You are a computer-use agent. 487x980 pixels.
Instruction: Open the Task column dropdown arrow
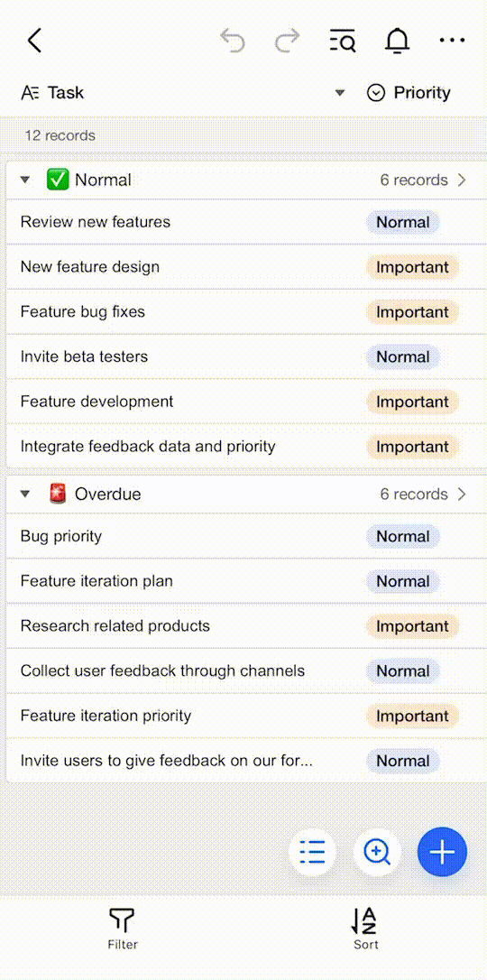click(340, 93)
